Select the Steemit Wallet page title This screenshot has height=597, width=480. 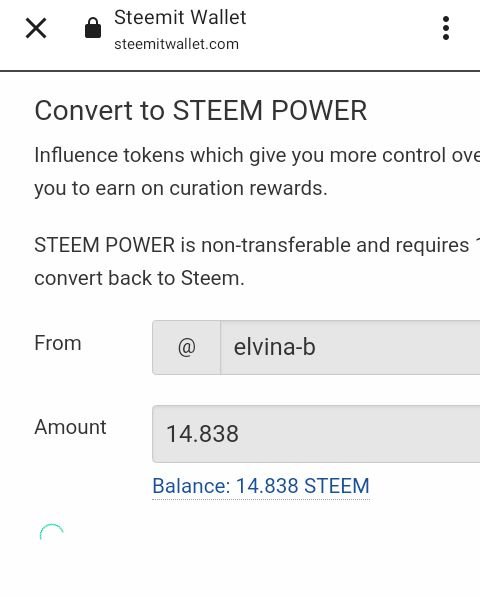[180, 18]
